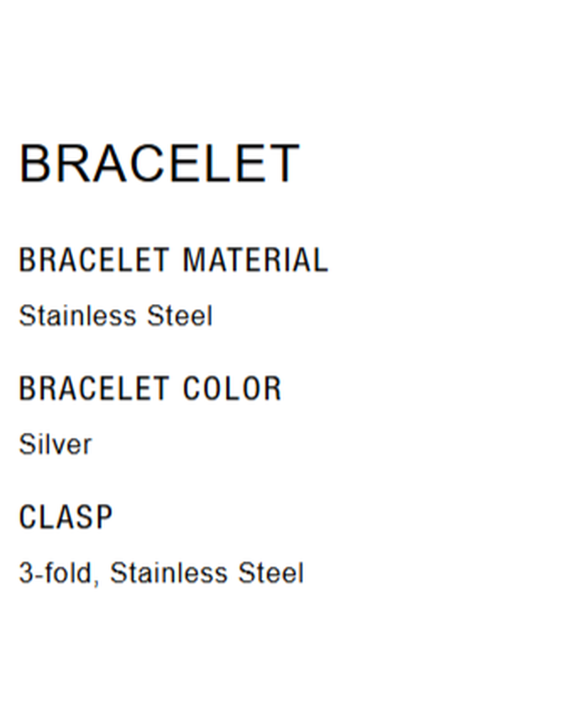The height and width of the screenshot is (714, 588).
Task: Click the final letter T of the large heading
Action: click(x=284, y=163)
